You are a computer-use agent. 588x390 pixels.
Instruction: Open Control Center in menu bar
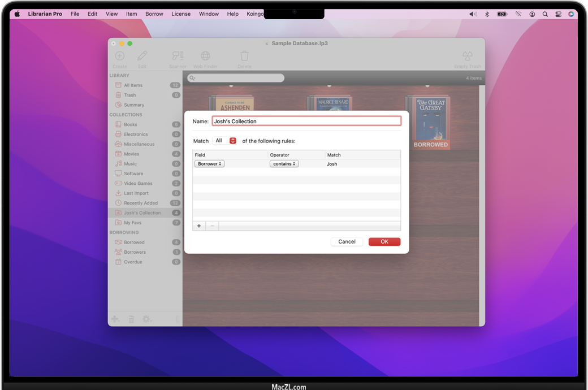[559, 14]
